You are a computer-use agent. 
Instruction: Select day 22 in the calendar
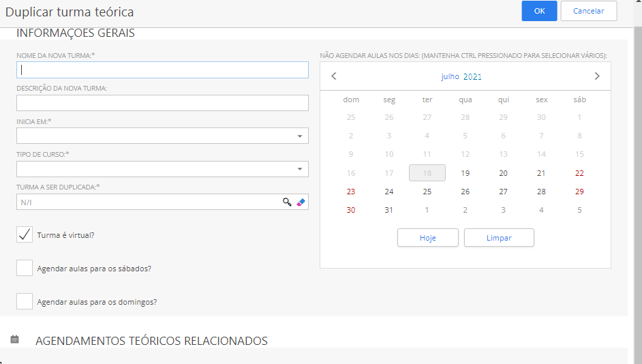coord(579,173)
